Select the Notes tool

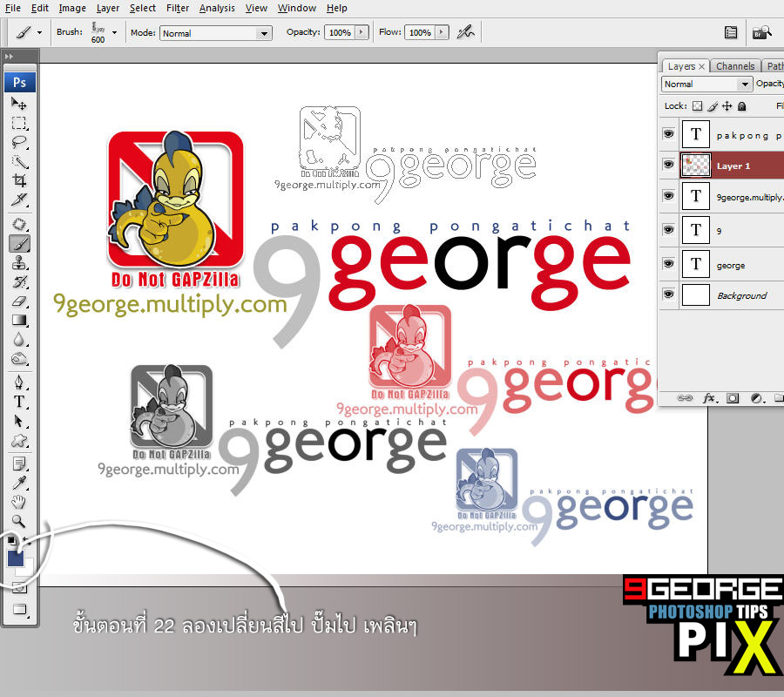coord(19,464)
